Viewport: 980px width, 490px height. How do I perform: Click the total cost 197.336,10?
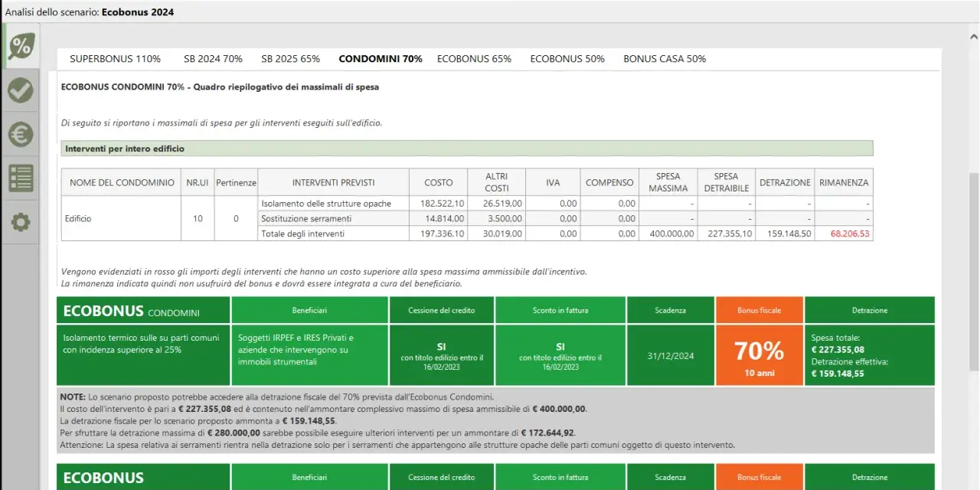pyautogui.click(x=443, y=234)
